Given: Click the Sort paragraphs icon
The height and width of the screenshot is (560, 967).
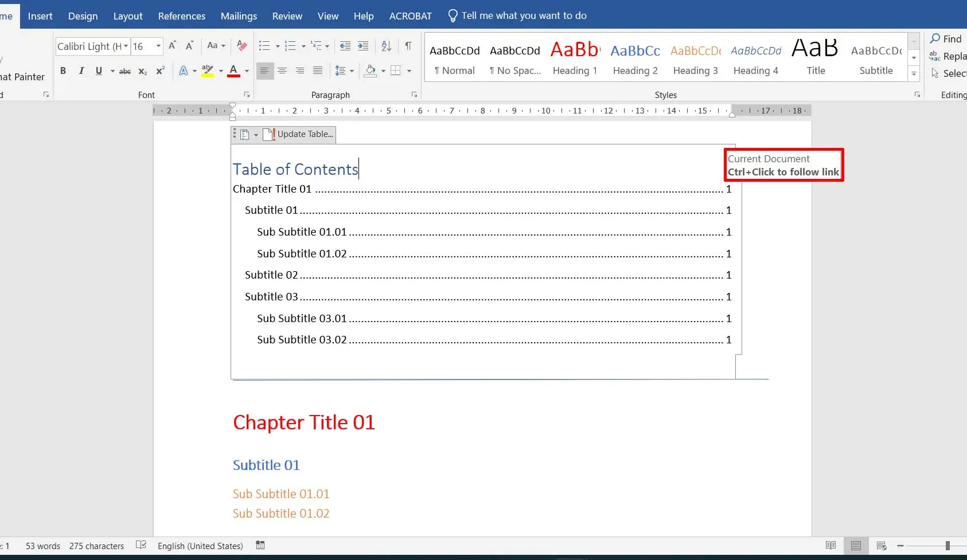Looking at the screenshot, I should click(x=386, y=46).
